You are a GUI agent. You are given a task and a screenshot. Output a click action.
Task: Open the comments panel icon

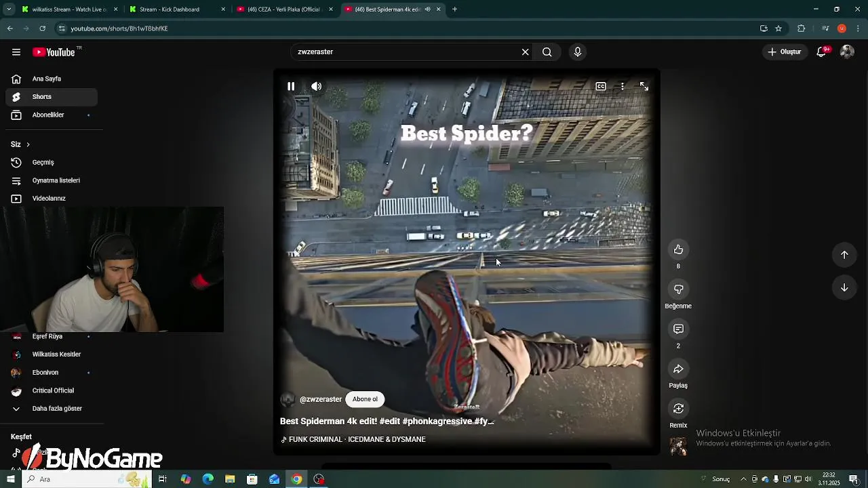pos(678,329)
